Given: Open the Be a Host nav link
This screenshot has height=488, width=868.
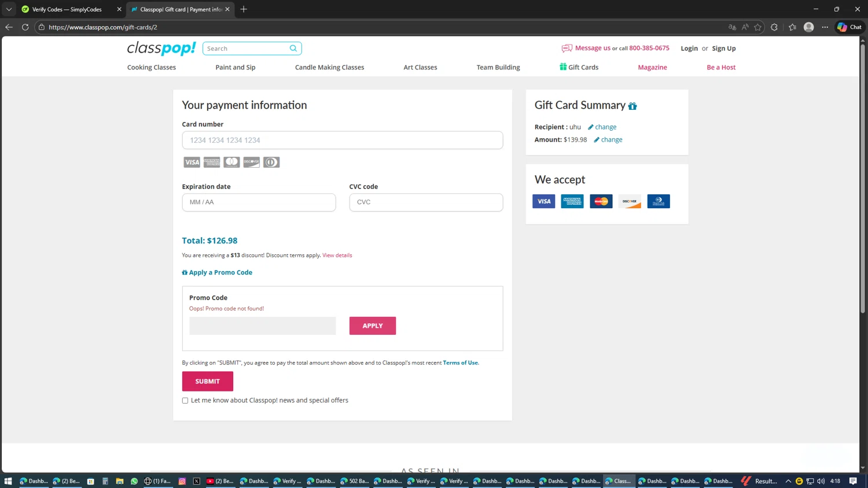Looking at the screenshot, I should (721, 68).
